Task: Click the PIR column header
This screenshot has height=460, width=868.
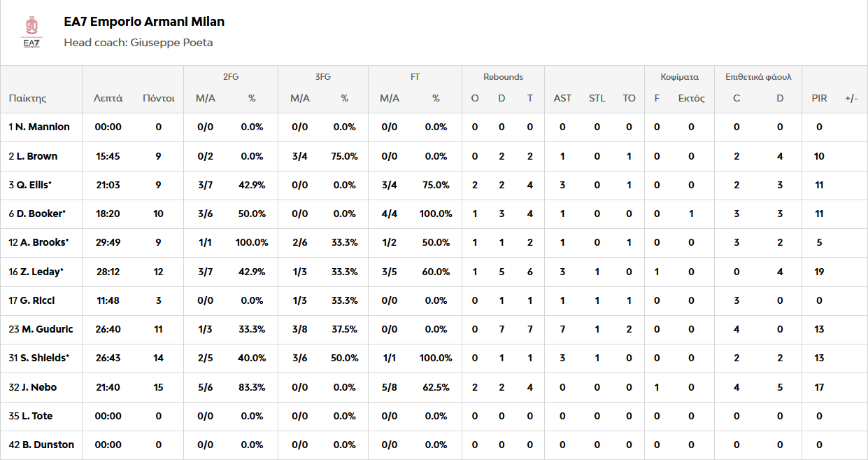Action: coord(819,99)
